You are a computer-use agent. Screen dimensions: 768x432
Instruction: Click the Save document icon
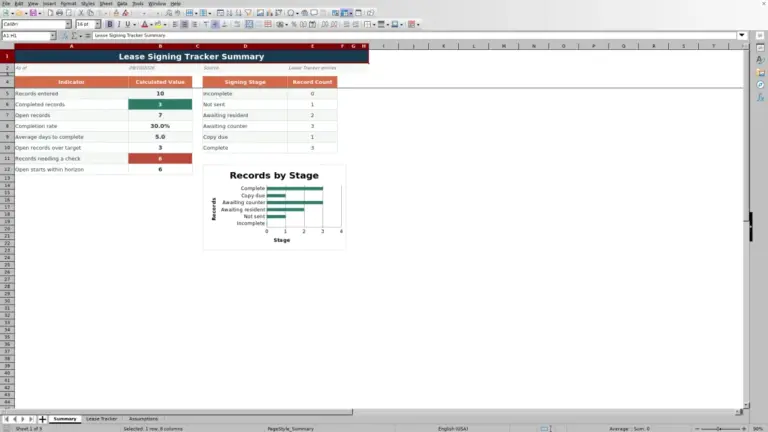(33, 13)
